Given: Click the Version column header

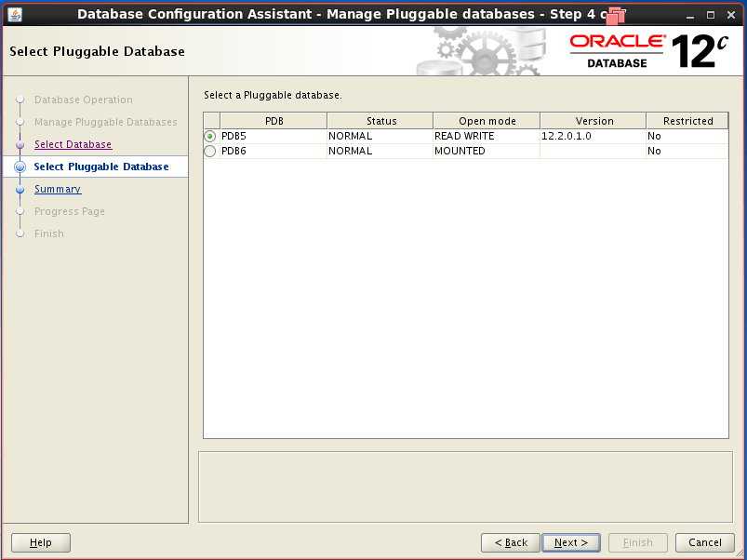Looking at the screenshot, I should coord(592,120).
